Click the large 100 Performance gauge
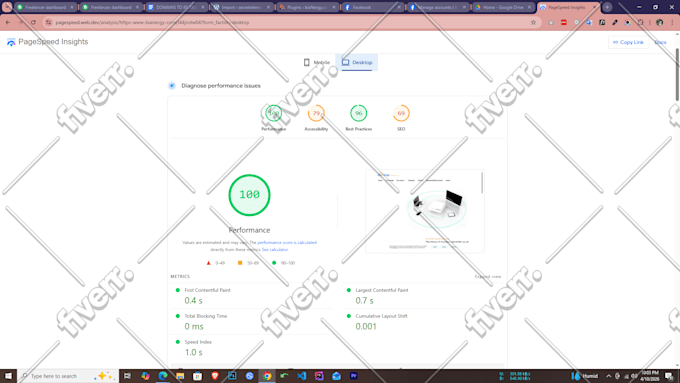Viewport: 680px width, 383px height. point(249,195)
